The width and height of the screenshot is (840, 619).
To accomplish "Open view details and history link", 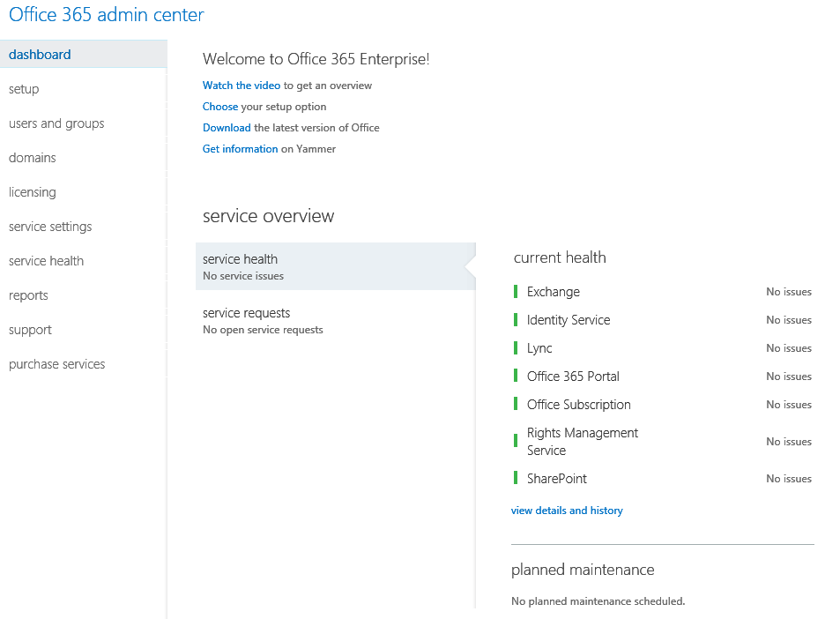I will tap(567, 511).
